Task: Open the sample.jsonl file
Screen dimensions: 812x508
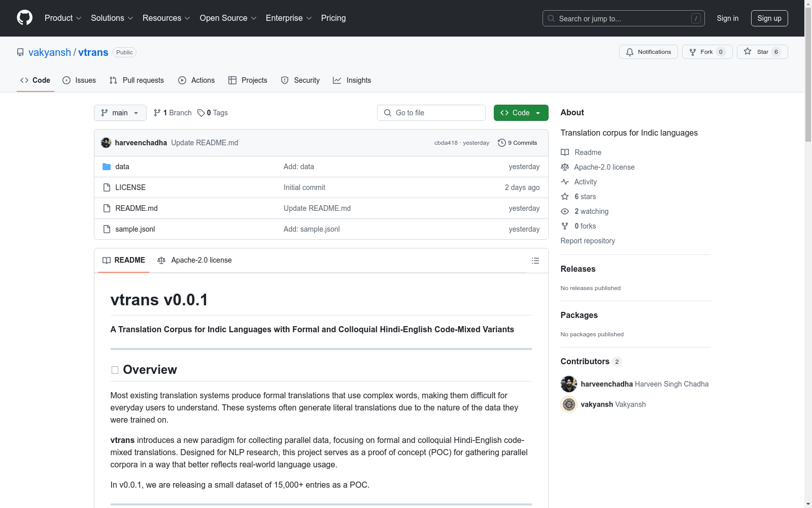Action: [135, 229]
